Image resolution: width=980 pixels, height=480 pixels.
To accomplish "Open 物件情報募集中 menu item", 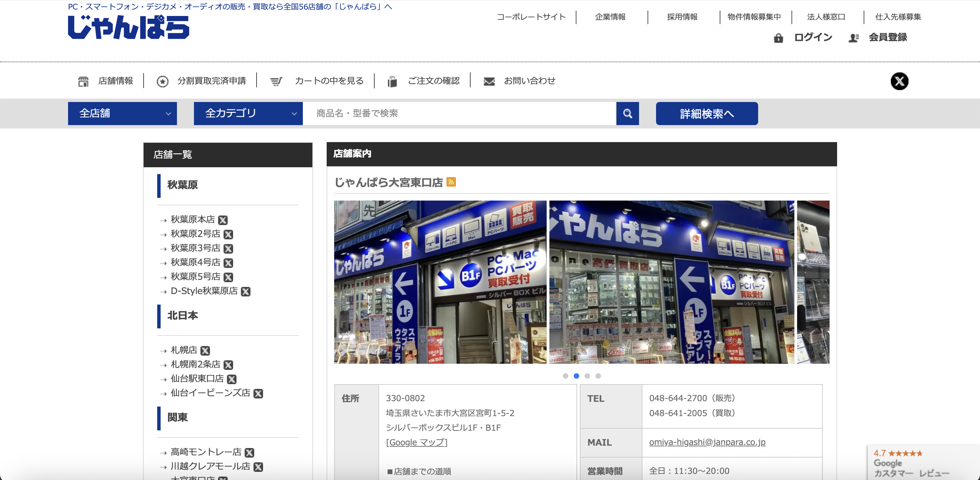I will click(x=754, y=17).
